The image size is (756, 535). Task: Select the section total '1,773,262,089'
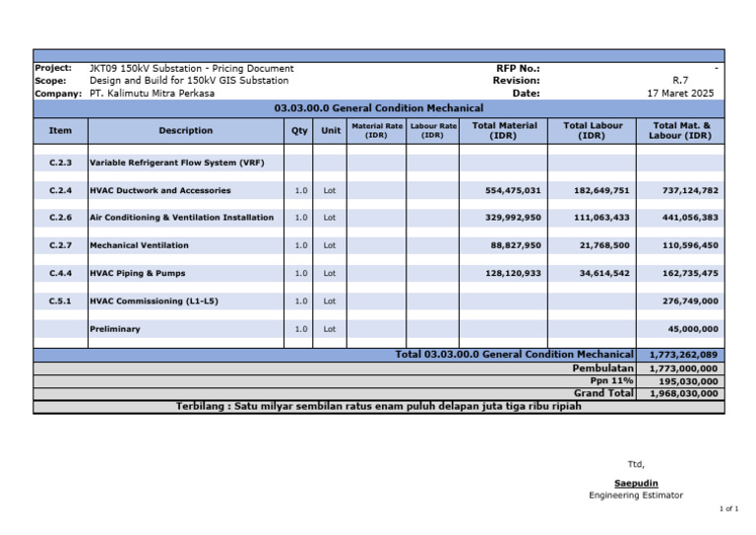(x=684, y=355)
